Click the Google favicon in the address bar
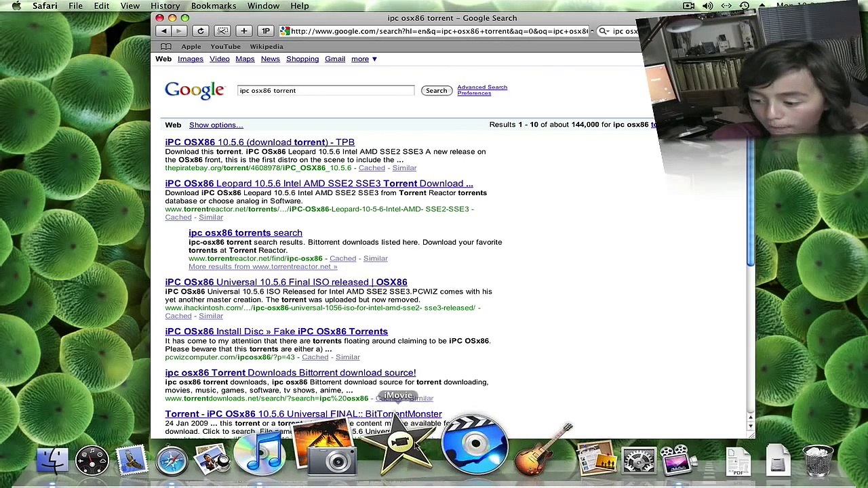This screenshot has width=868, height=488. (x=285, y=31)
